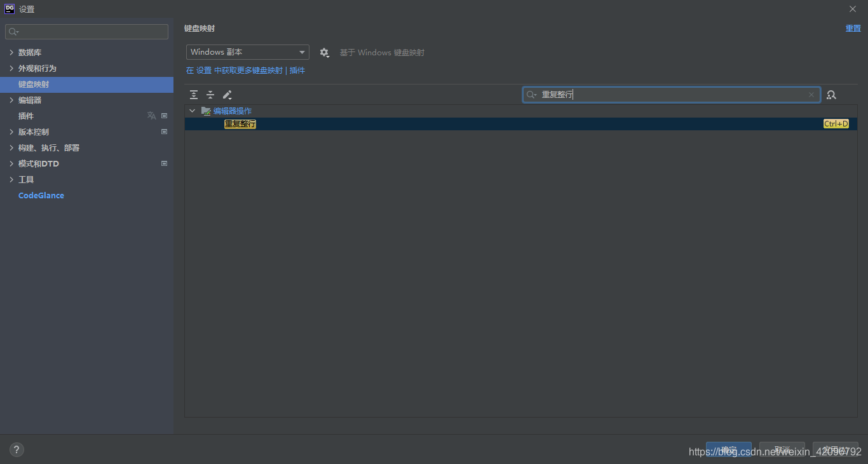Click the Ctrl+D shortcut label
Image resolution: width=868 pixels, height=464 pixels.
pos(836,124)
